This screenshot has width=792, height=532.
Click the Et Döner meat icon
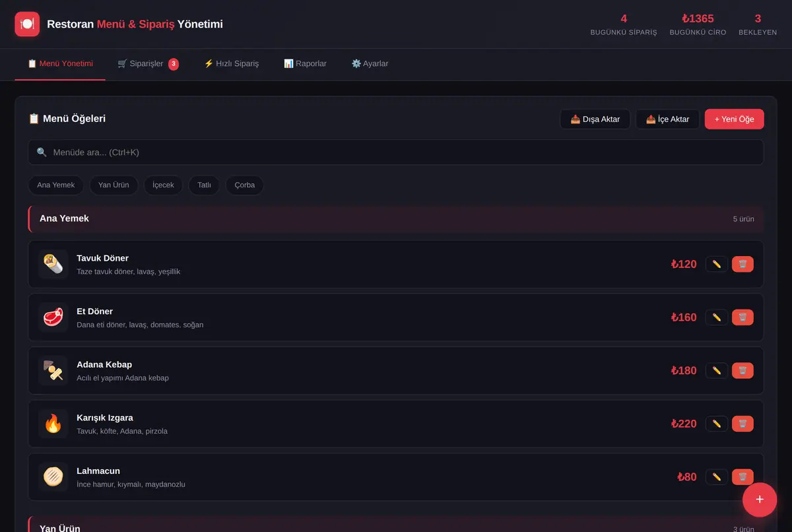click(53, 317)
